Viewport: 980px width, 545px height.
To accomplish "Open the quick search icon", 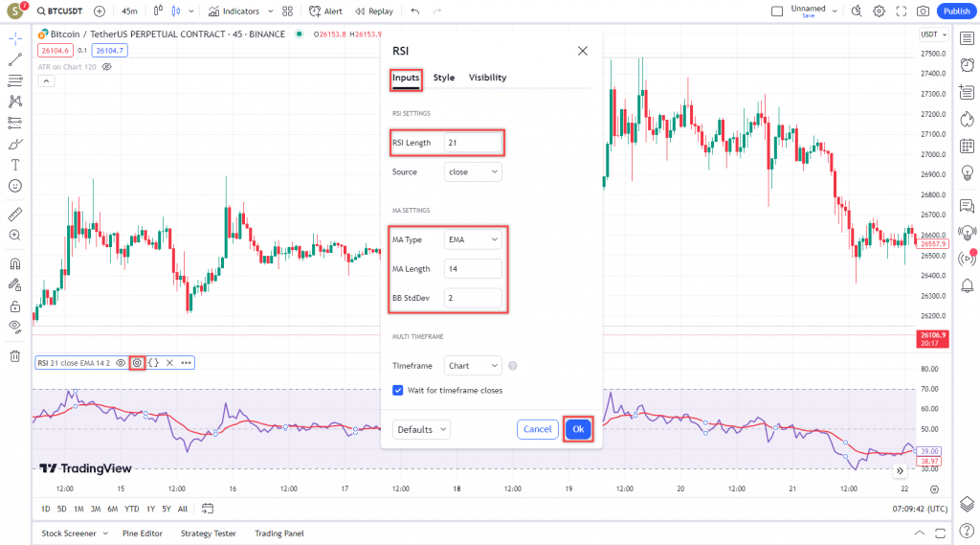I will pyautogui.click(x=857, y=11).
